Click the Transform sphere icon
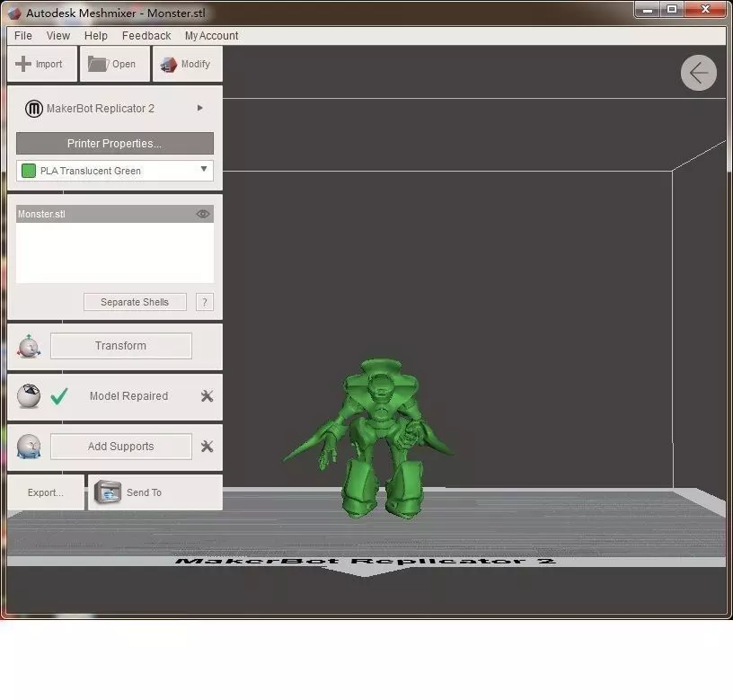Image resolution: width=733 pixels, height=700 pixels. [29, 347]
